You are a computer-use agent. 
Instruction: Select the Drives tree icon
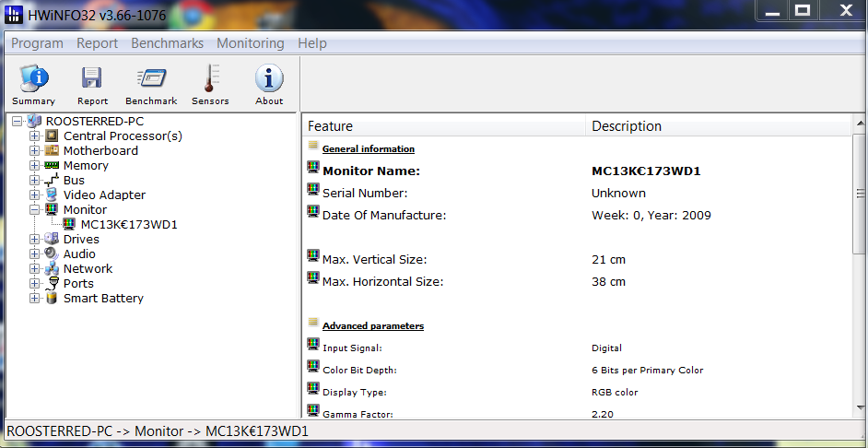(52, 240)
